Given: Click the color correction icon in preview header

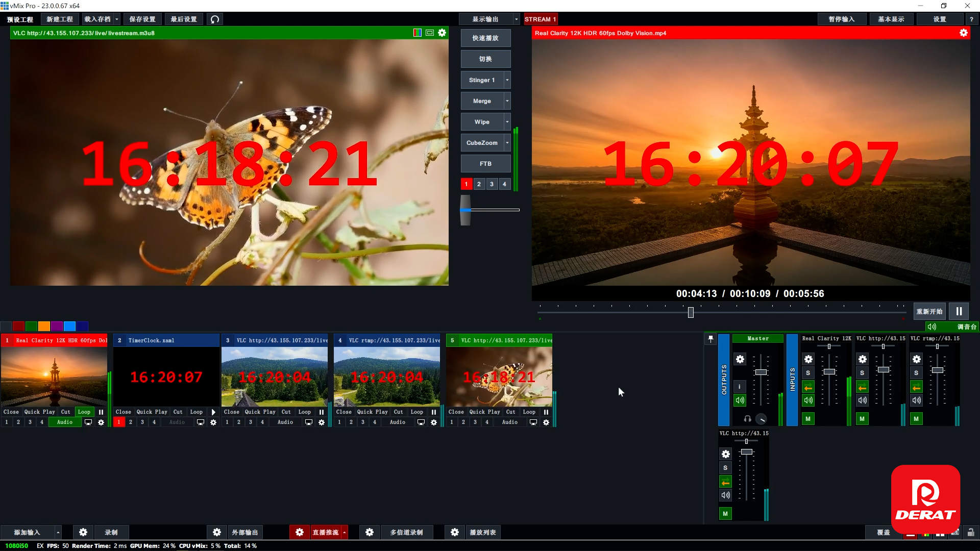Looking at the screenshot, I should click(418, 33).
